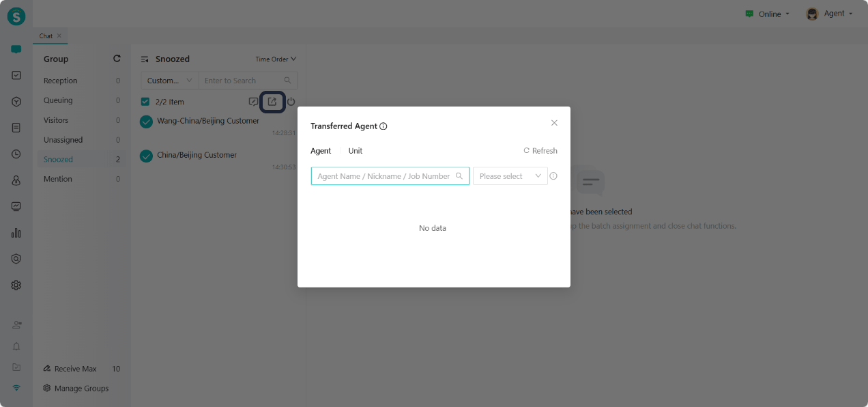Refresh the Group list with reload icon
868x407 pixels.
pyautogui.click(x=117, y=59)
